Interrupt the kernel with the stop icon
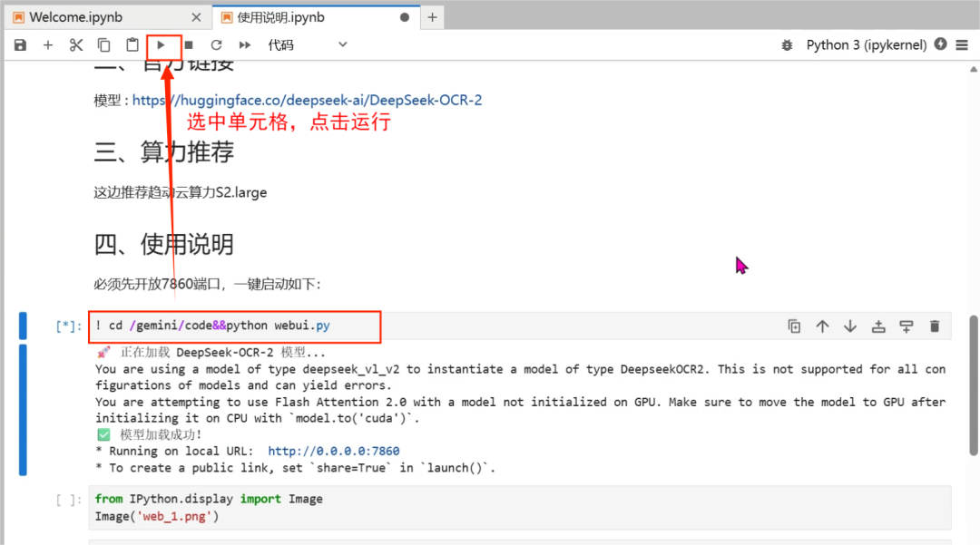Viewport: 980px width, 545px height. 189,45
